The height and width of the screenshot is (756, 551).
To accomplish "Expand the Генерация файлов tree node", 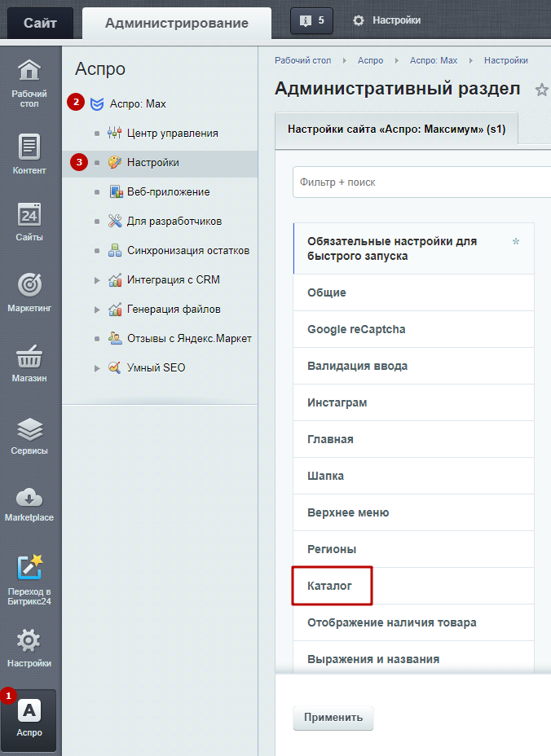I will pos(97,310).
